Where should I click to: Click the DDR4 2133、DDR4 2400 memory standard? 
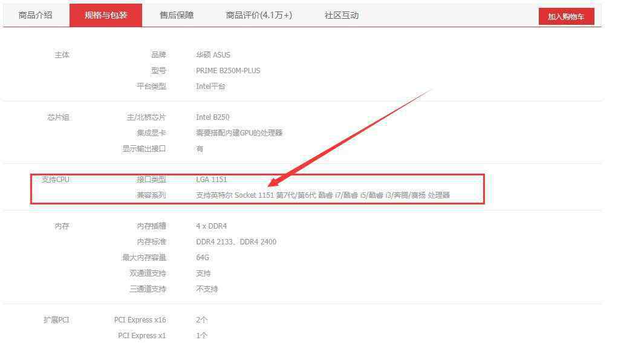236,242
